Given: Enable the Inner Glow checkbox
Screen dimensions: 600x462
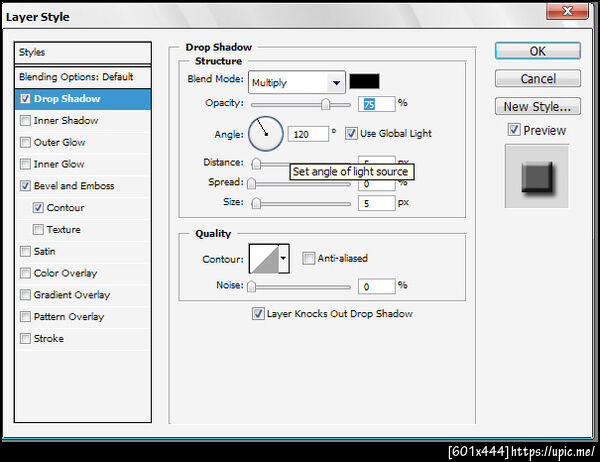Looking at the screenshot, I should (25, 164).
